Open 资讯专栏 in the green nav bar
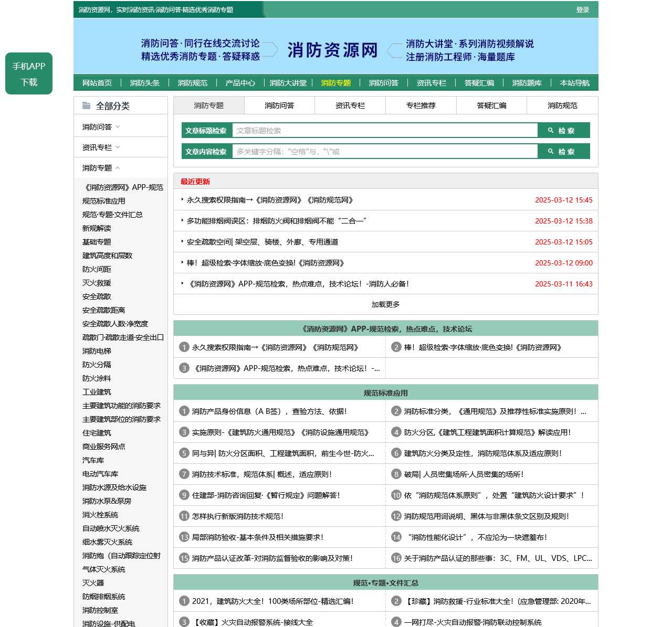The width and height of the screenshot is (672, 627). tap(432, 83)
